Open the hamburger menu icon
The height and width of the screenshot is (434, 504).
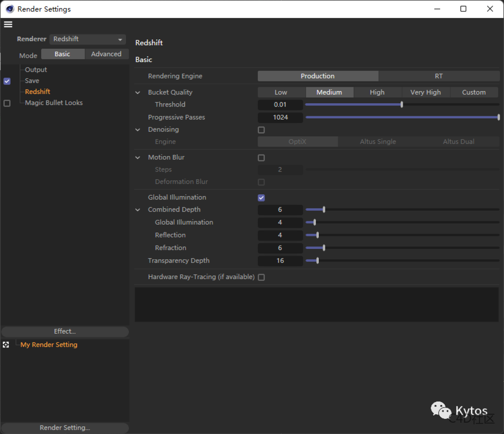tap(8, 24)
